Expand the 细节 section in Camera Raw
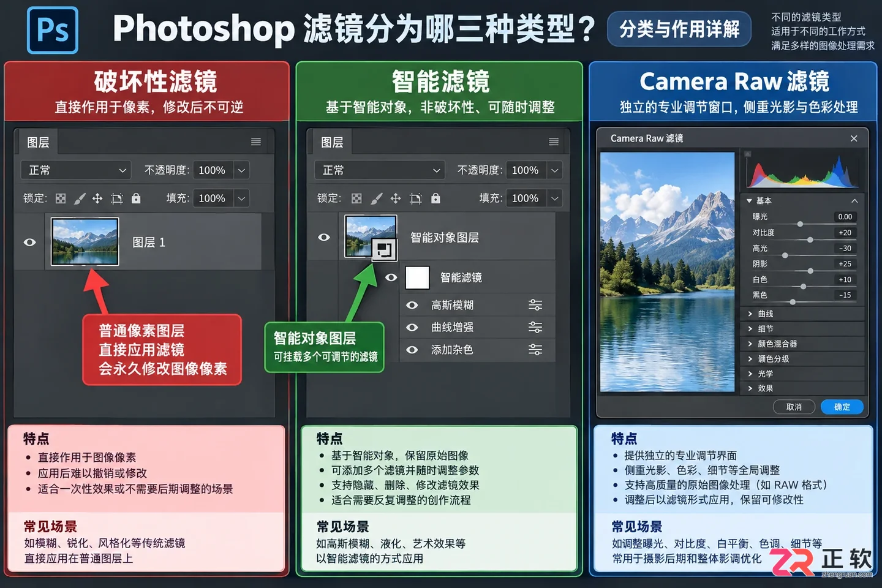Viewport: 882px width, 588px height. pyautogui.click(x=750, y=329)
